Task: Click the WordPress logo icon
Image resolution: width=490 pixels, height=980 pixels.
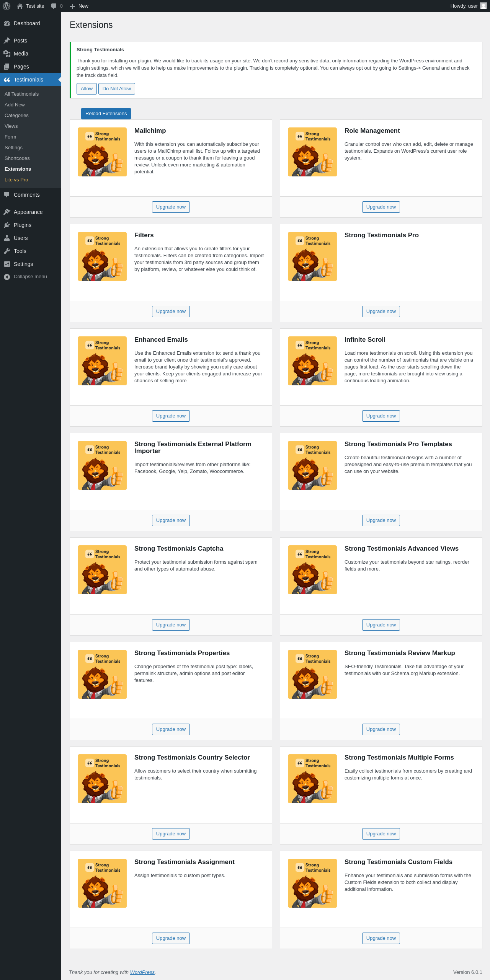Action: 7,6
